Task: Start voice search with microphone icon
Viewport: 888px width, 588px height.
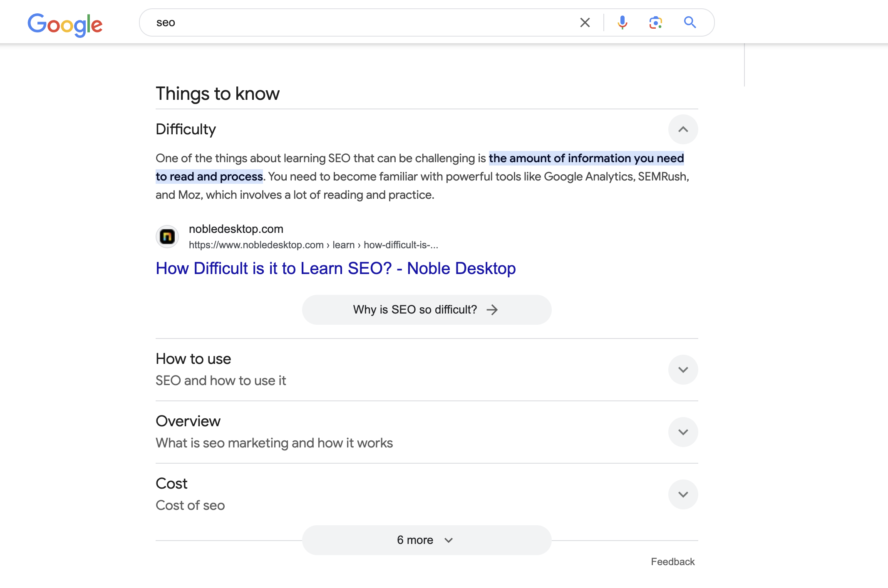Action: 622,22
